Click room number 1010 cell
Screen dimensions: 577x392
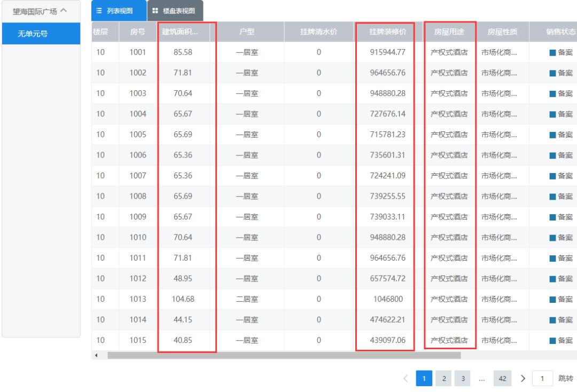[x=138, y=238]
